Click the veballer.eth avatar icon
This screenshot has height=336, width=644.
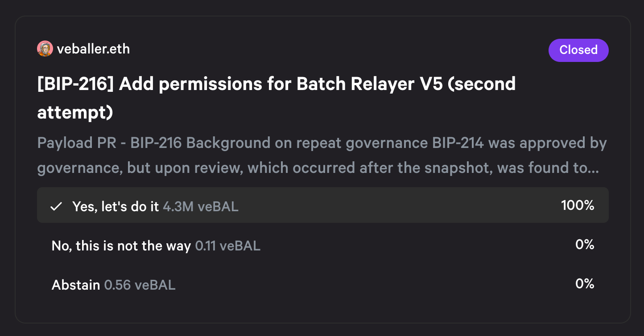point(45,49)
